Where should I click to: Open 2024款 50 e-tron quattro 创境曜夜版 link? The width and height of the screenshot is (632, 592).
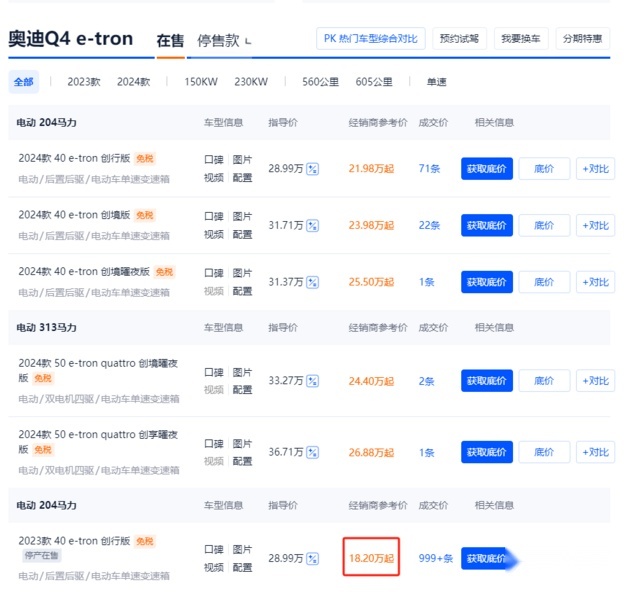[x=98, y=370]
